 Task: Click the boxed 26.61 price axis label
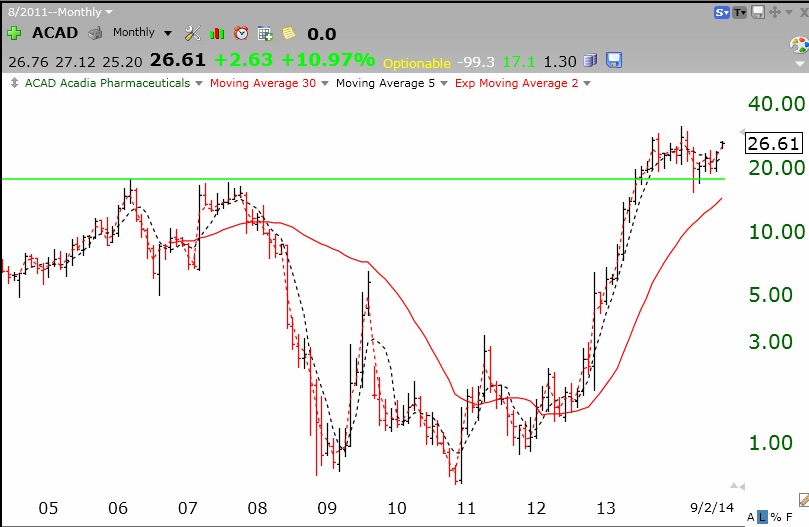coord(774,143)
